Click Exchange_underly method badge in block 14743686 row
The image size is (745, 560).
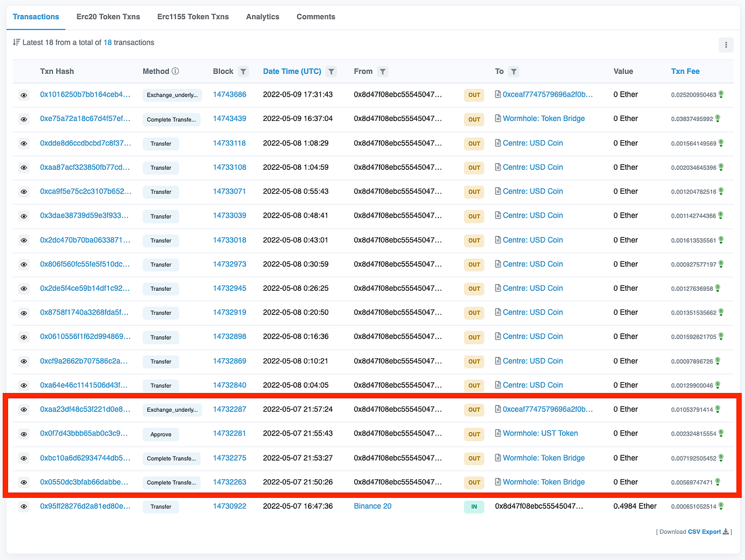pyautogui.click(x=172, y=95)
